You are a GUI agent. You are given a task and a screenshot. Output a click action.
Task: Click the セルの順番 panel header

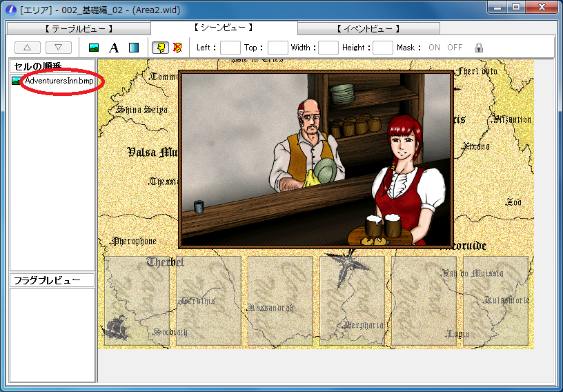coord(52,66)
